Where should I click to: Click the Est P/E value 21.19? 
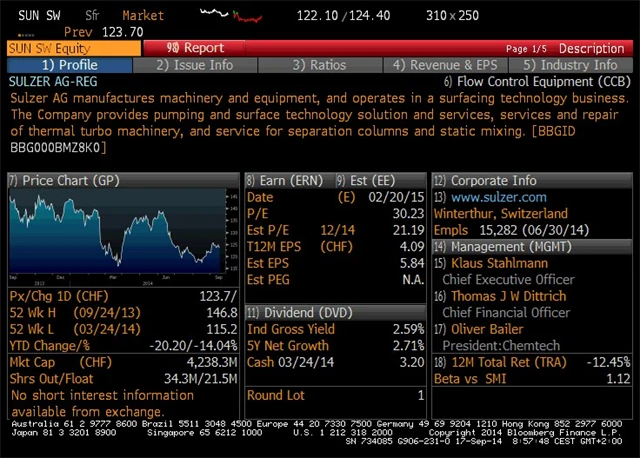[x=408, y=230]
